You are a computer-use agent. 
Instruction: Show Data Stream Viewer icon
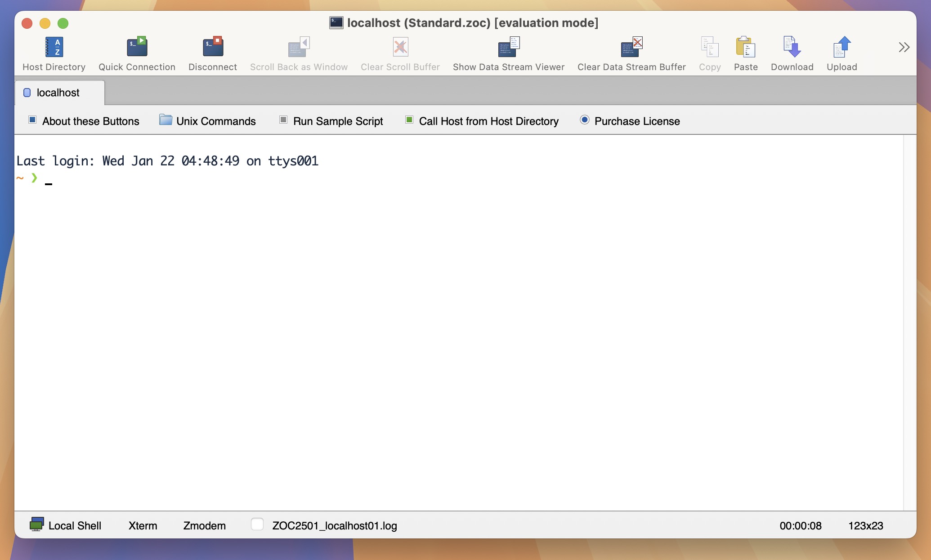pyautogui.click(x=508, y=47)
